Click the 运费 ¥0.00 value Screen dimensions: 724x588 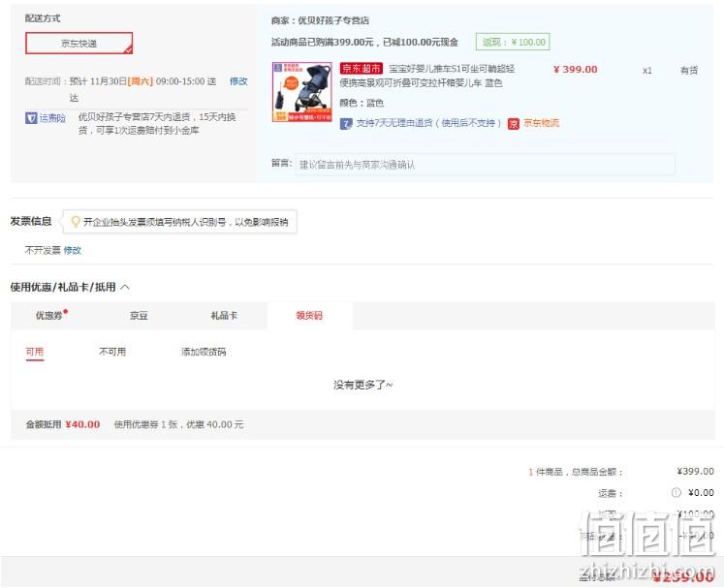click(701, 492)
